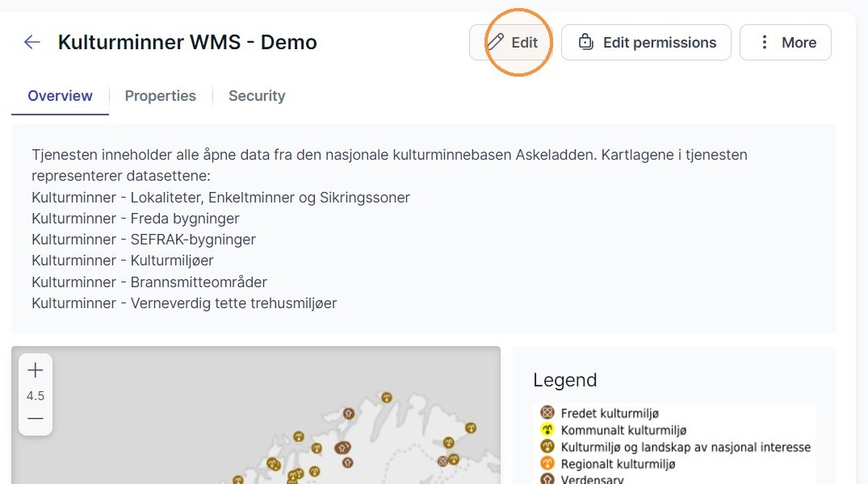Select the text 'Kulturminner - SEFRAK-bygninger'
Screen dimensions: 868x484
coord(144,240)
